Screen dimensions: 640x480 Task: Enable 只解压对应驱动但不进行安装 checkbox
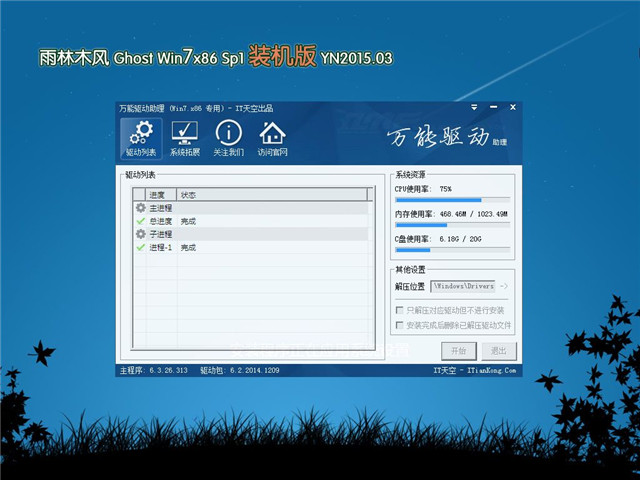[x=400, y=310]
